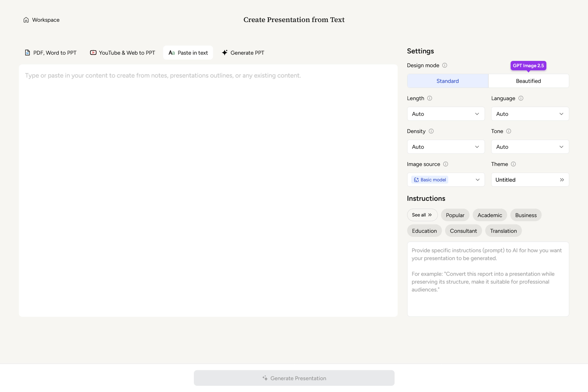Viewport: 588px width, 392px height.
Task: Click the Density info icon
Action: pyautogui.click(x=431, y=131)
